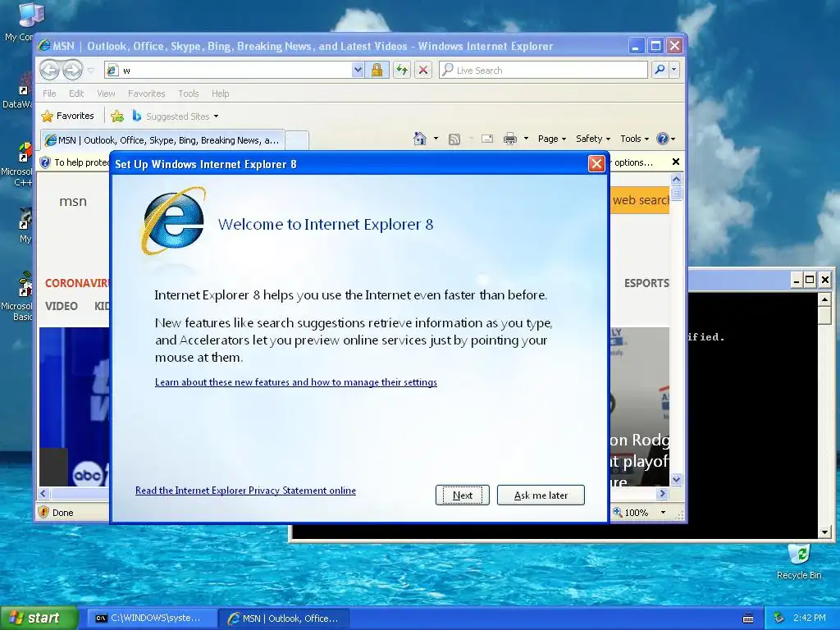Viewport: 840px width, 630px height.
Task: Click Ask me later button
Action: (541, 495)
